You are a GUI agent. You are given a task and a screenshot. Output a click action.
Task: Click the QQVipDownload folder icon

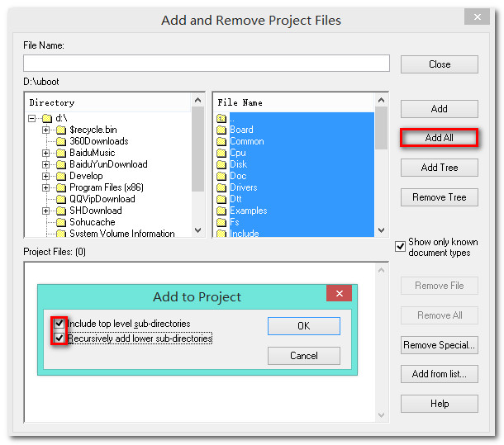coord(61,199)
